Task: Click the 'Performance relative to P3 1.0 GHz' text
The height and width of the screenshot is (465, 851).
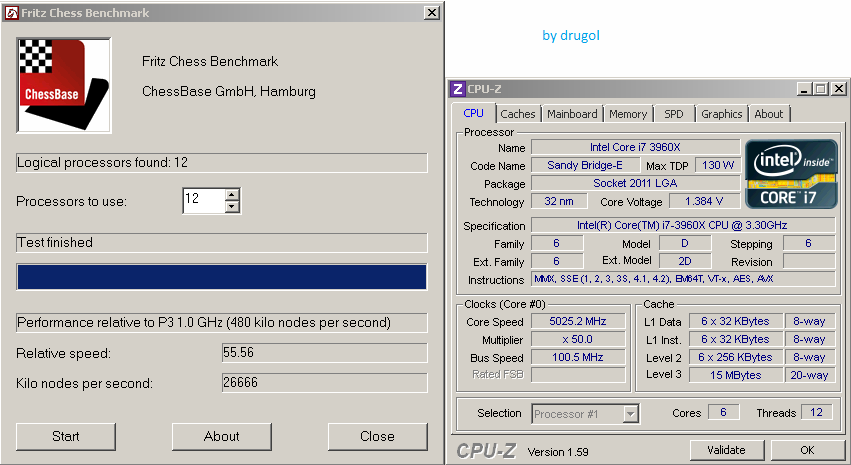Action: click(204, 323)
